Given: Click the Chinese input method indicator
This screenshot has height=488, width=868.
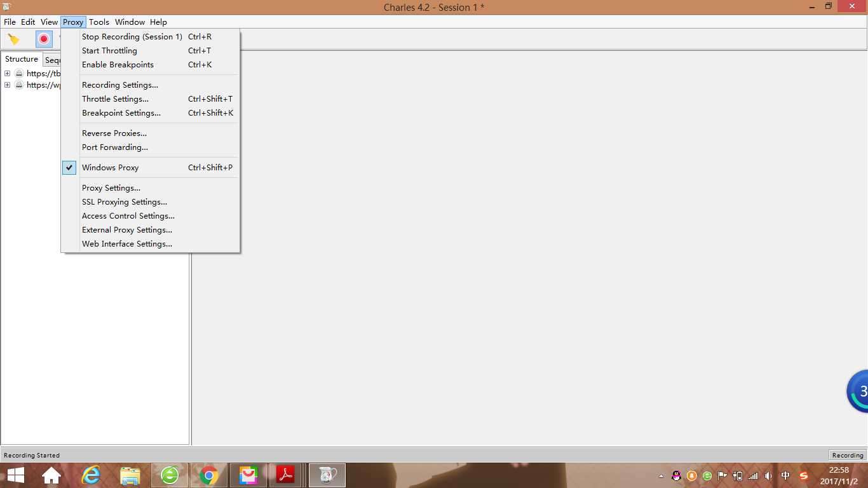Looking at the screenshot, I should (786, 476).
